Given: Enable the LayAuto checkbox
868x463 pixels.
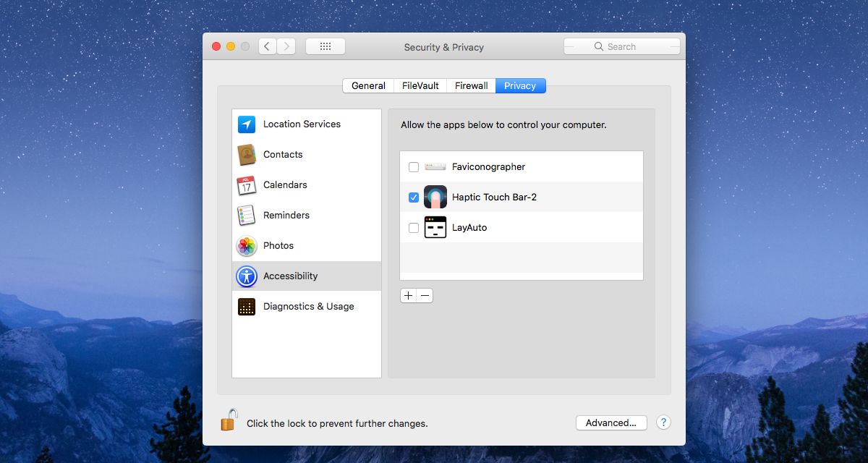Looking at the screenshot, I should [x=414, y=228].
